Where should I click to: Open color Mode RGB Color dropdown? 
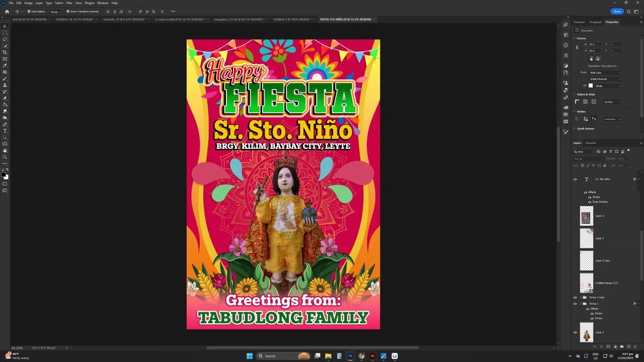click(x=605, y=73)
